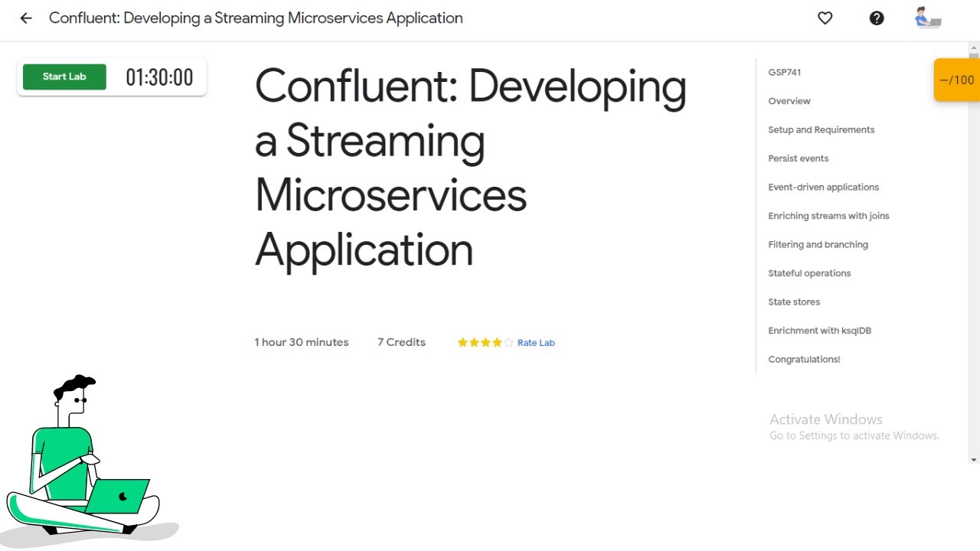Open Stateful operations section
This screenshot has width=980, height=551.
point(810,273)
